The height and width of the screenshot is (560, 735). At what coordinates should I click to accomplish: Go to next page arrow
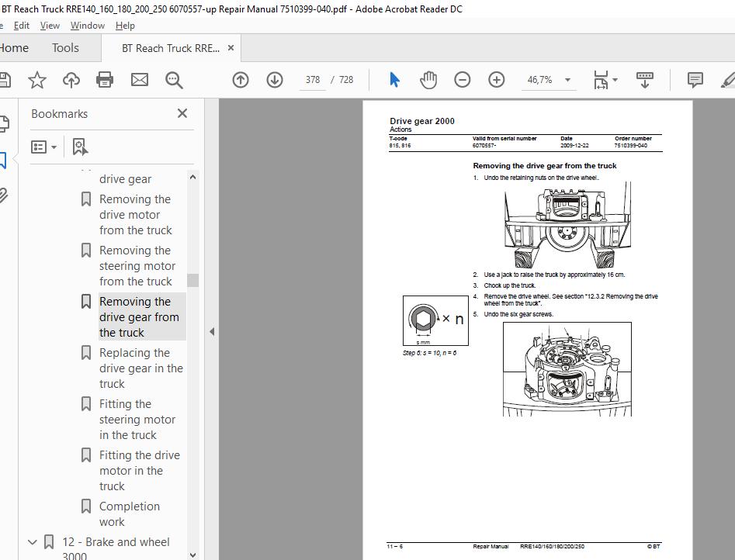(275, 80)
